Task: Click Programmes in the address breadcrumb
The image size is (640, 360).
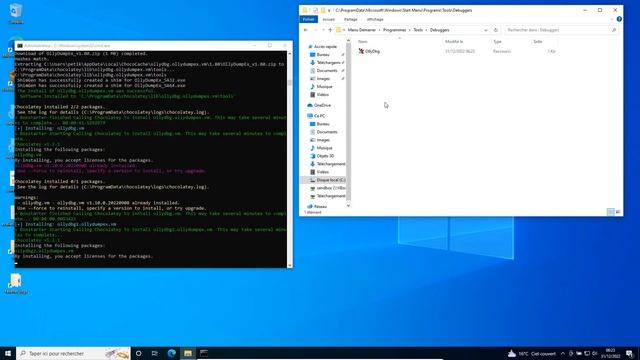Action: pyautogui.click(x=394, y=30)
